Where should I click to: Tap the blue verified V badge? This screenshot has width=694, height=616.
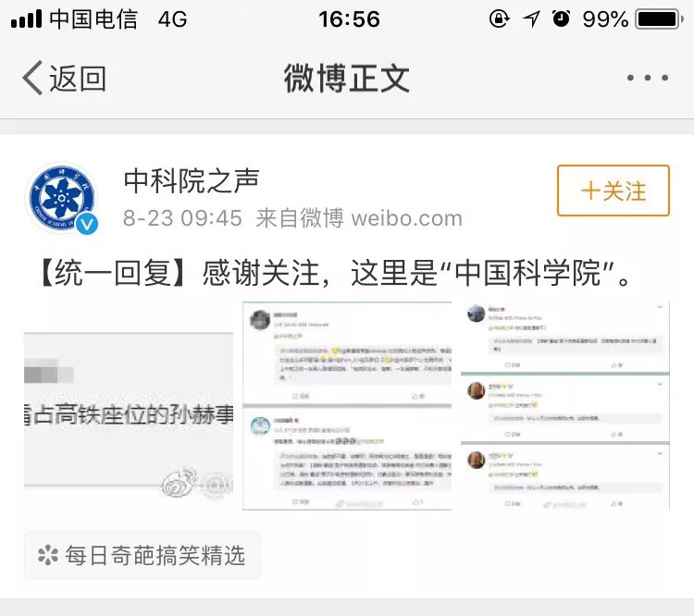87,224
